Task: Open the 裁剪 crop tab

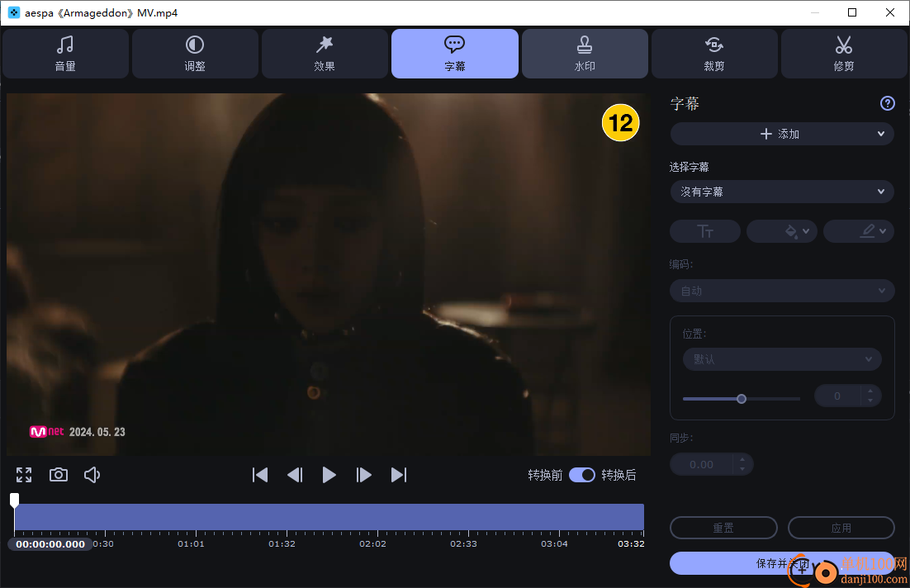Action: click(713, 54)
